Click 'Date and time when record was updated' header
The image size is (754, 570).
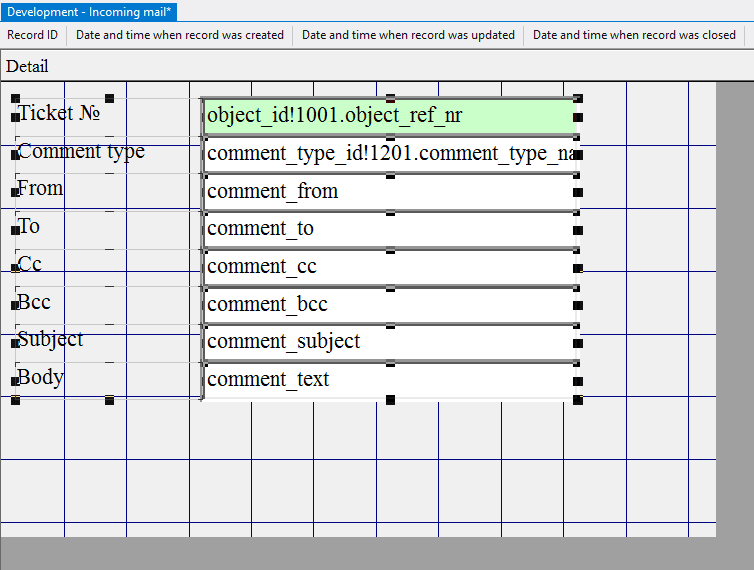[408, 35]
